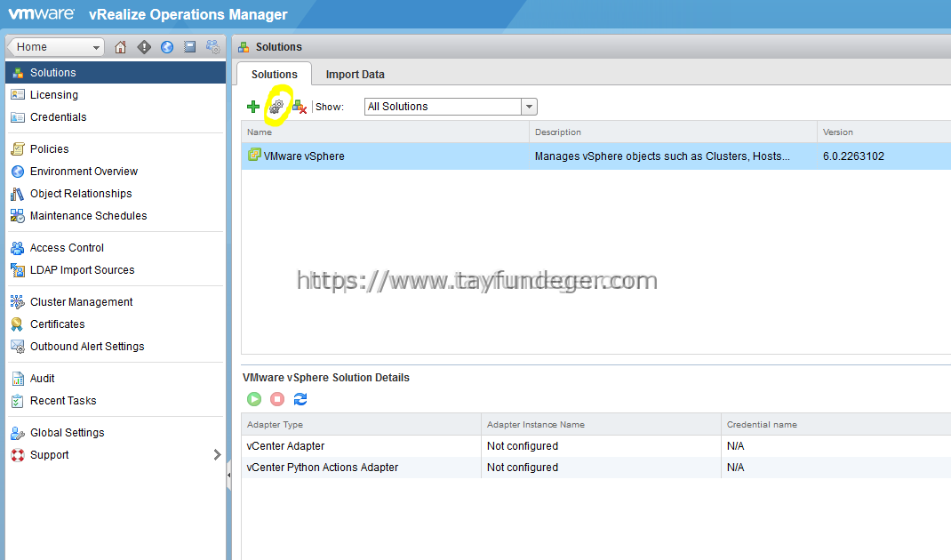Click 'Not configured' in the vCenter Adapter row
The width and height of the screenshot is (951, 560).
pyautogui.click(x=523, y=446)
